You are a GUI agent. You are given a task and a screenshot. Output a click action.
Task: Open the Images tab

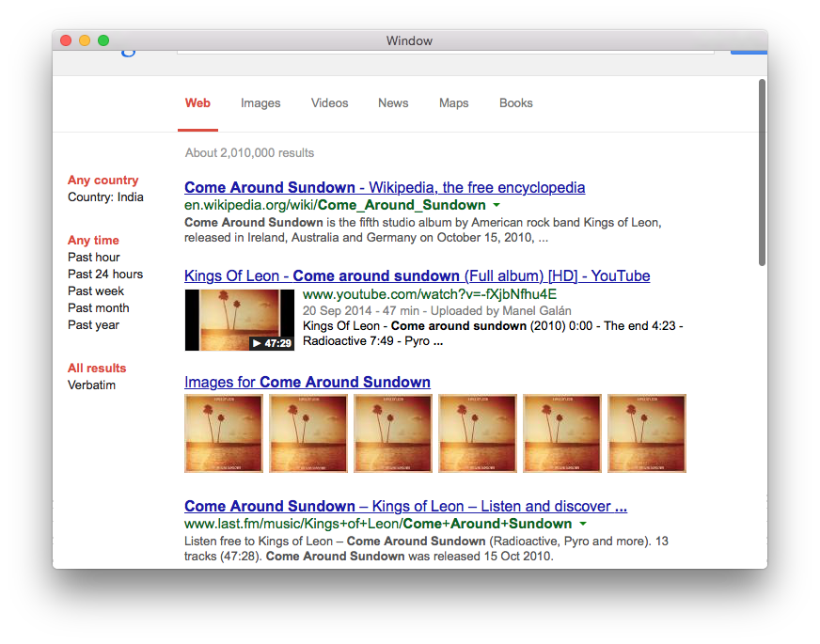260,103
